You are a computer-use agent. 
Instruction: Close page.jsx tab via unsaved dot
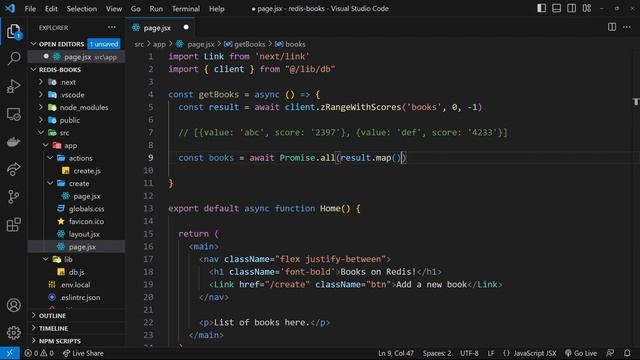click(x=186, y=27)
